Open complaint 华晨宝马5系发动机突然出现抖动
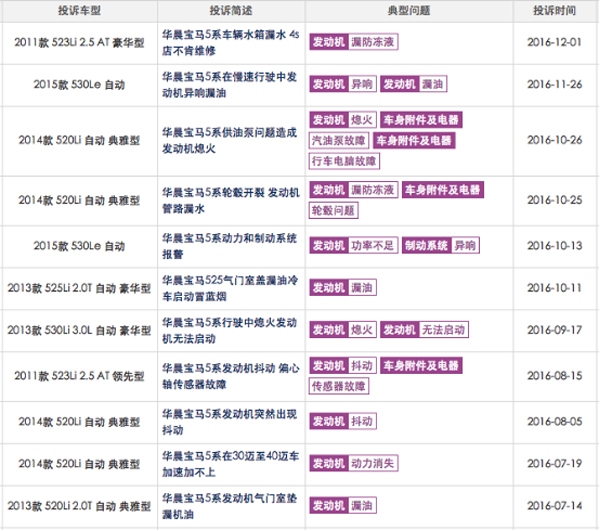The image size is (600, 531). 230,422
